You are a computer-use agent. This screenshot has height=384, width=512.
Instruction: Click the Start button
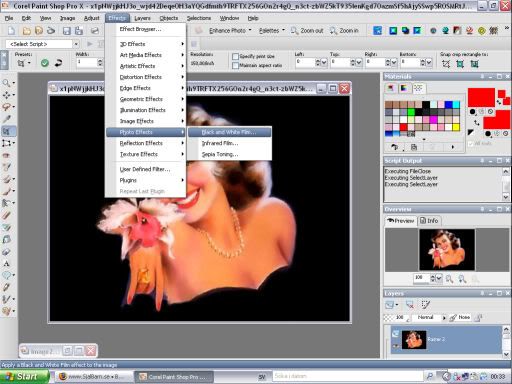tap(25, 377)
